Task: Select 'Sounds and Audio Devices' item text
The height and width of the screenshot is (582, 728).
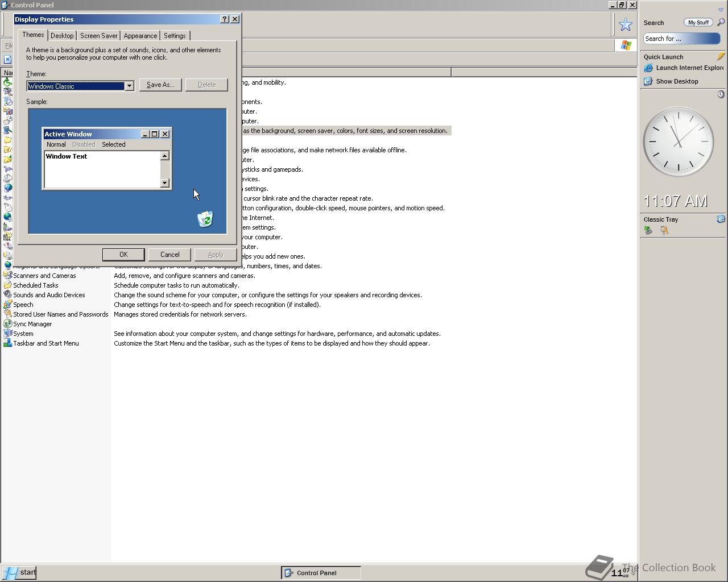Action: pos(49,295)
